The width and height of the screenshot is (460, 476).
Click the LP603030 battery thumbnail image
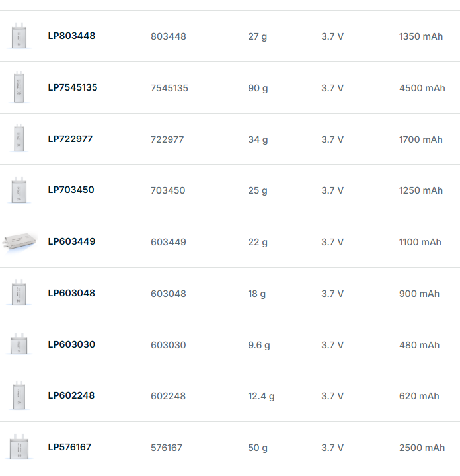coord(19,344)
